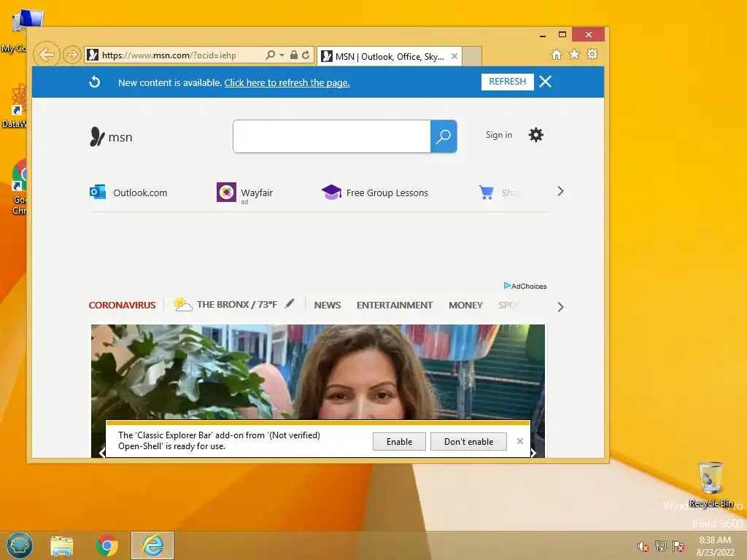Select Recycle Bin desktop icon
Viewport: 747px width, 560px height.
click(711, 485)
